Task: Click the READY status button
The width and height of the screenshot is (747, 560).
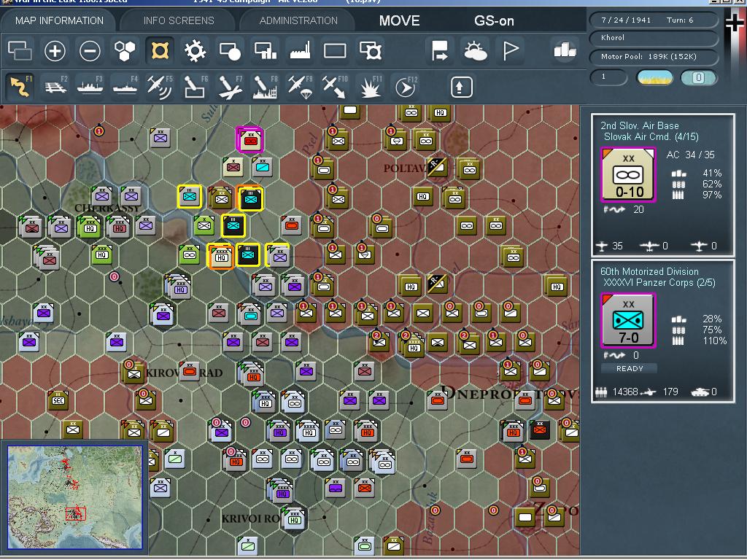Action: (x=629, y=368)
